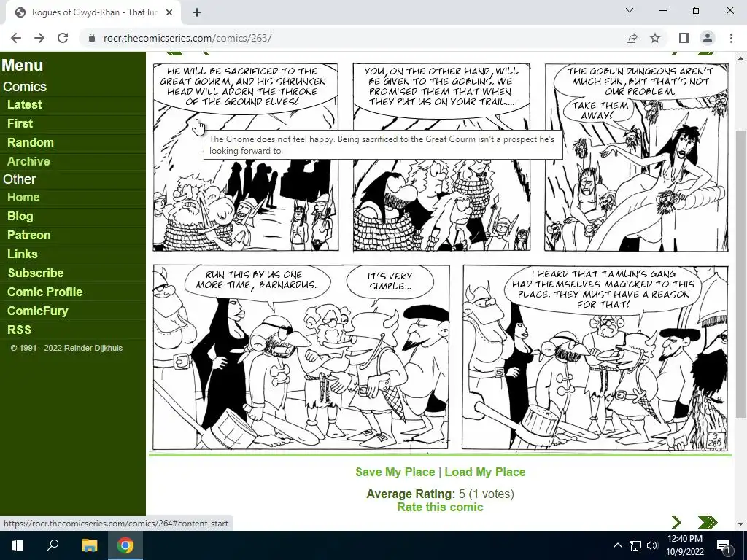Open the browser side panel
The height and width of the screenshot is (560, 747).
(x=684, y=38)
